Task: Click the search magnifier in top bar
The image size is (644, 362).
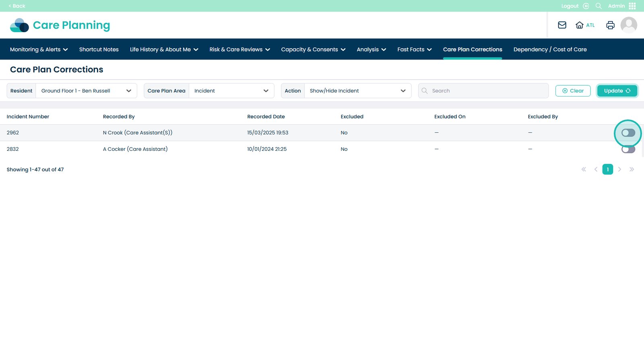Action: tap(599, 6)
